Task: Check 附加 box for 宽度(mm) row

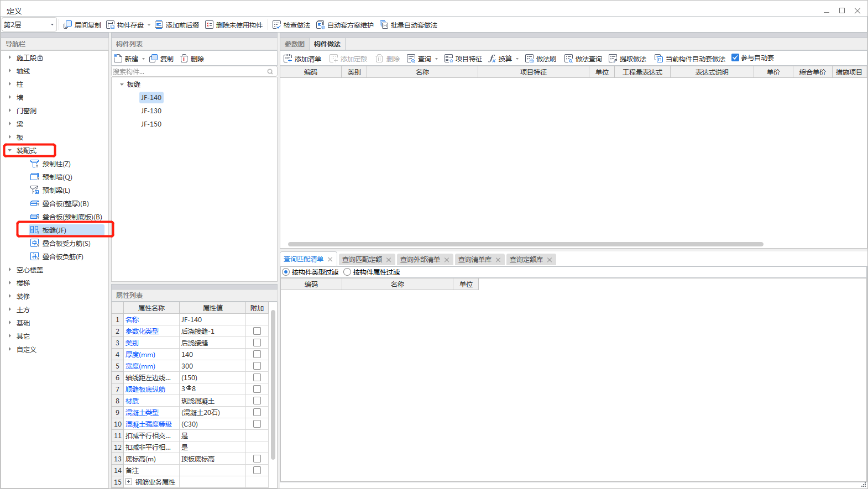Action: pos(257,366)
